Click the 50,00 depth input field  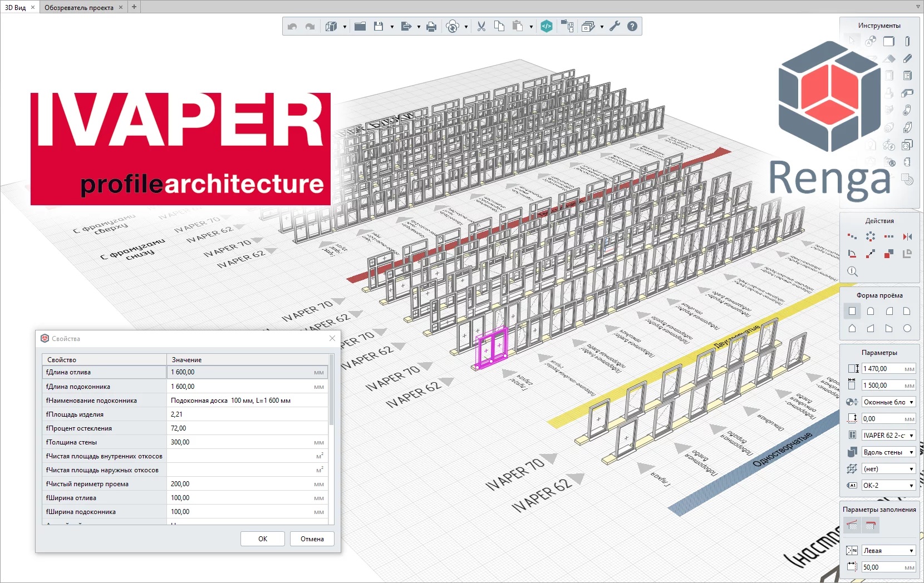(x=888, y=567)
